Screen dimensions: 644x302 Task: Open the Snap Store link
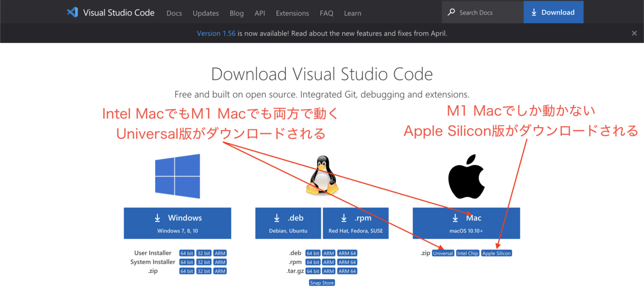coord(322,283)
